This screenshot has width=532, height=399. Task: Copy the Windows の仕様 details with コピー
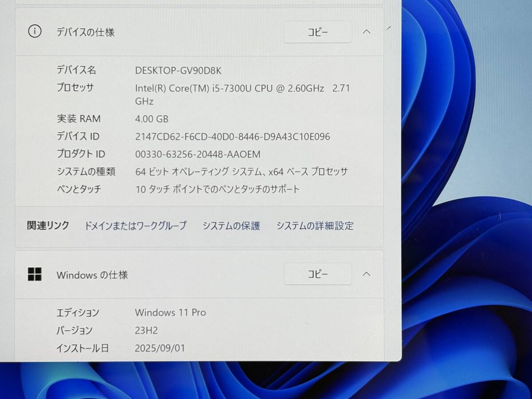click(x=318, y=274)
